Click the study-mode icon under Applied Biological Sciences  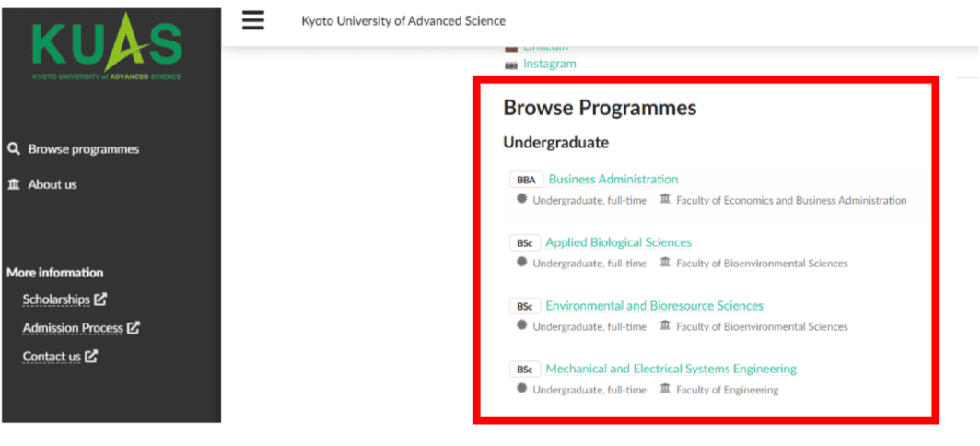(522, 262)
